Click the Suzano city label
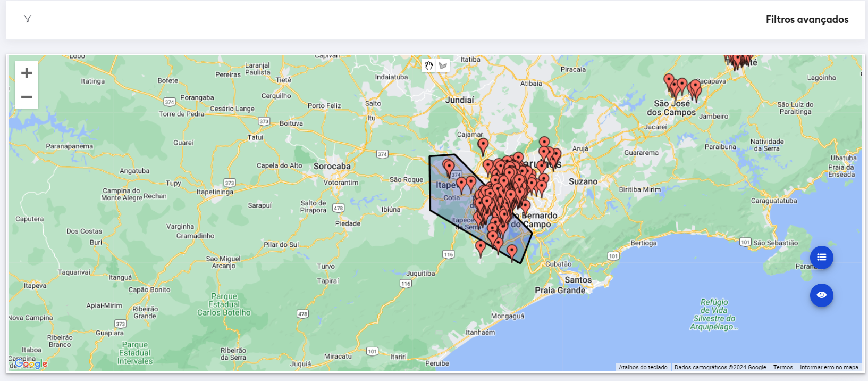The height and width of the screenshot is (381, 868). [x=583, y=181]
